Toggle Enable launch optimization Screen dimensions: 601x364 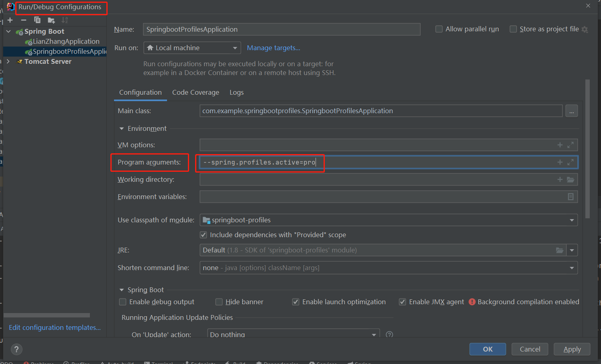click(x=295, y=302)
